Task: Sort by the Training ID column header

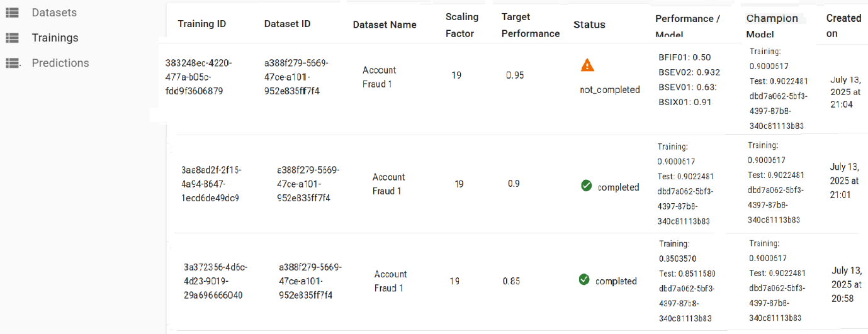Action: click(x=202, y=25)
